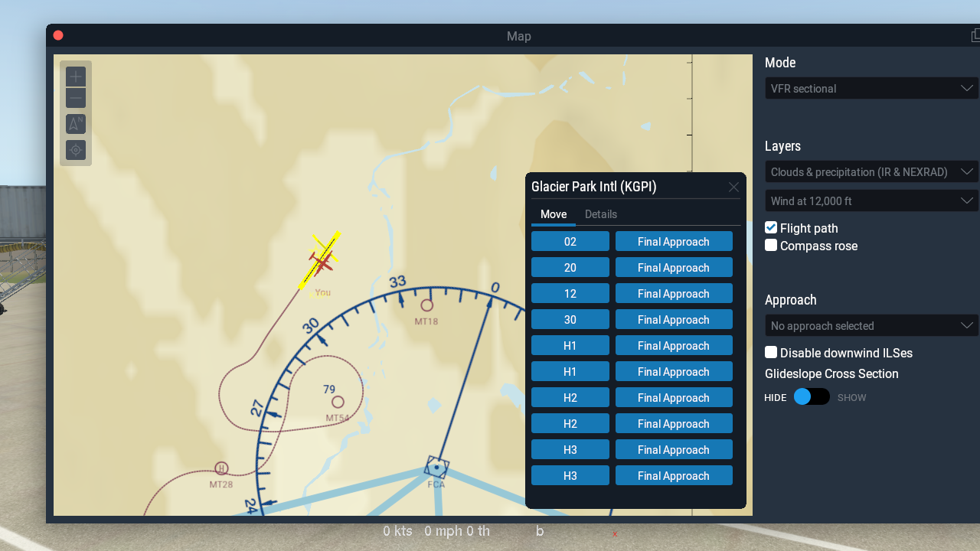This screenshot has height=551, width=980.
Task: Click Final Approach for runway 20
Action: point(674,267)
